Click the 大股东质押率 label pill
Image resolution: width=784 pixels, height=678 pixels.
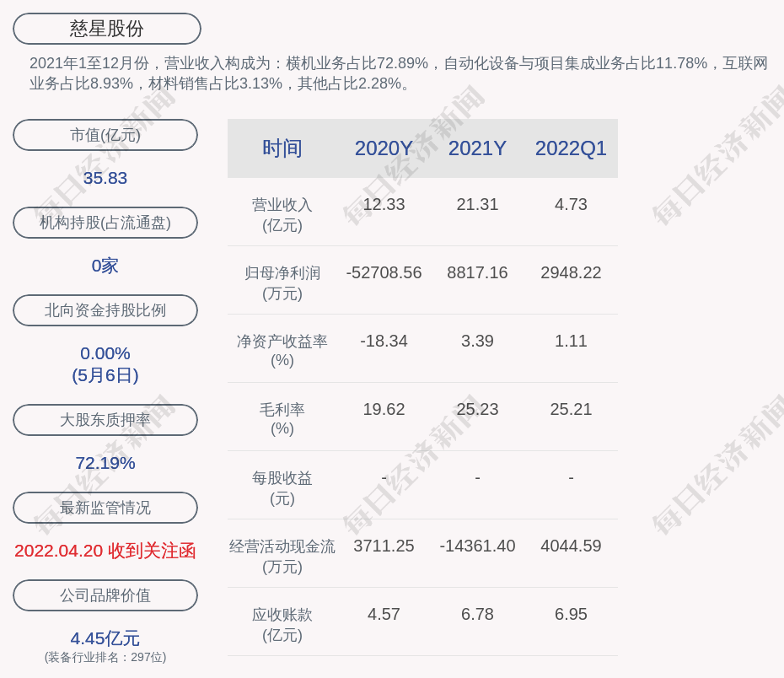105,419
